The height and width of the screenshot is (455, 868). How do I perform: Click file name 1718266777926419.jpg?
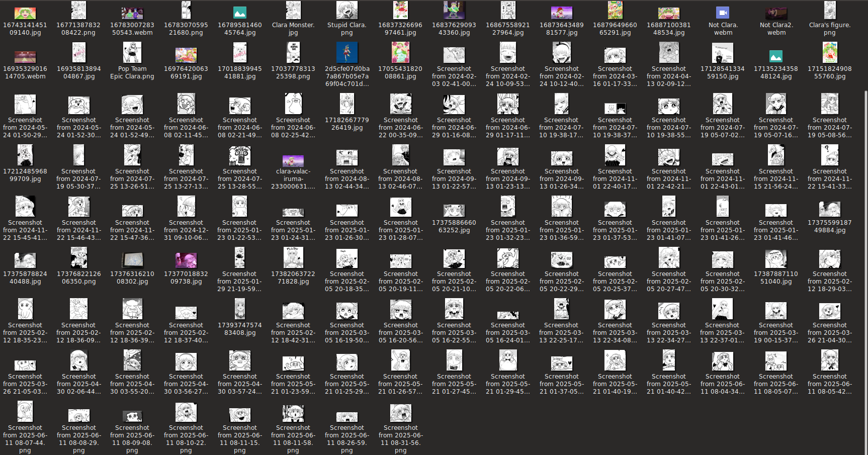point(347,124)
